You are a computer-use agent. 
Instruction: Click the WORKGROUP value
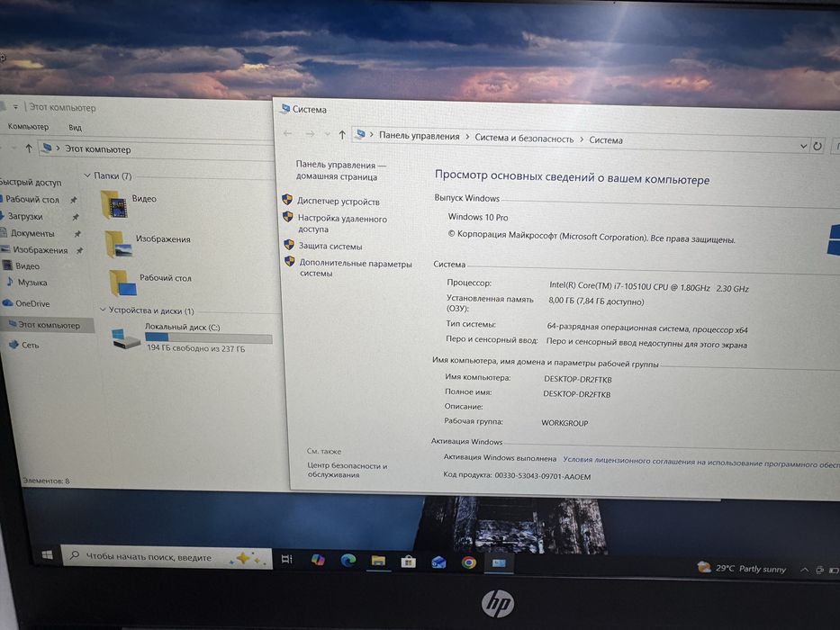click(x=565, y=423)
